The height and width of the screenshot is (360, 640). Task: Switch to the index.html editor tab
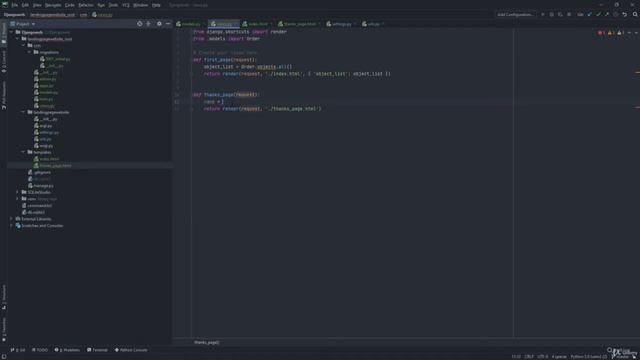[258, 24]
